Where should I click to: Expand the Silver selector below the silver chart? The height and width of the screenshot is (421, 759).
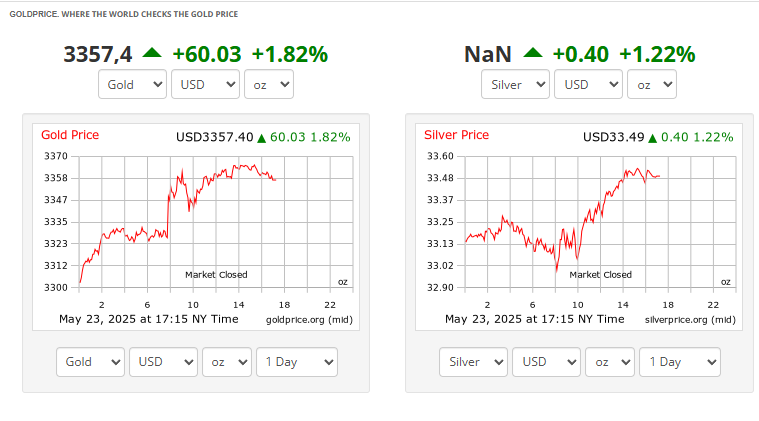click(x=473, y=362)
